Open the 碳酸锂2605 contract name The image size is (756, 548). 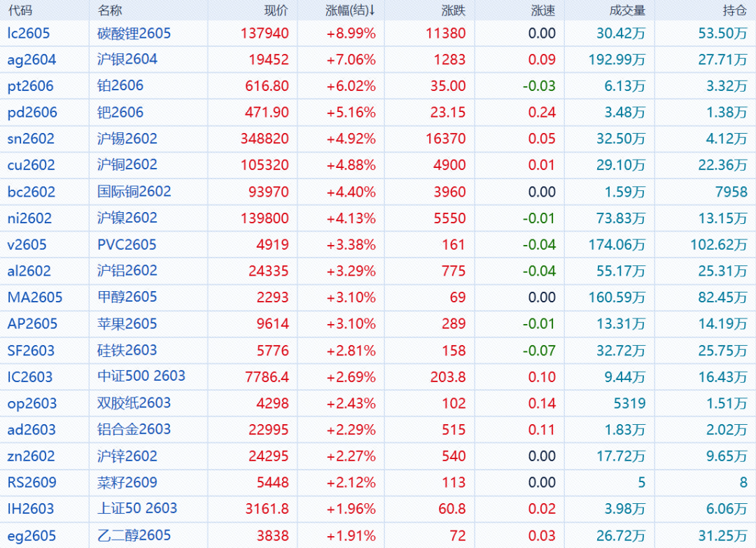(x=134, y=34)
